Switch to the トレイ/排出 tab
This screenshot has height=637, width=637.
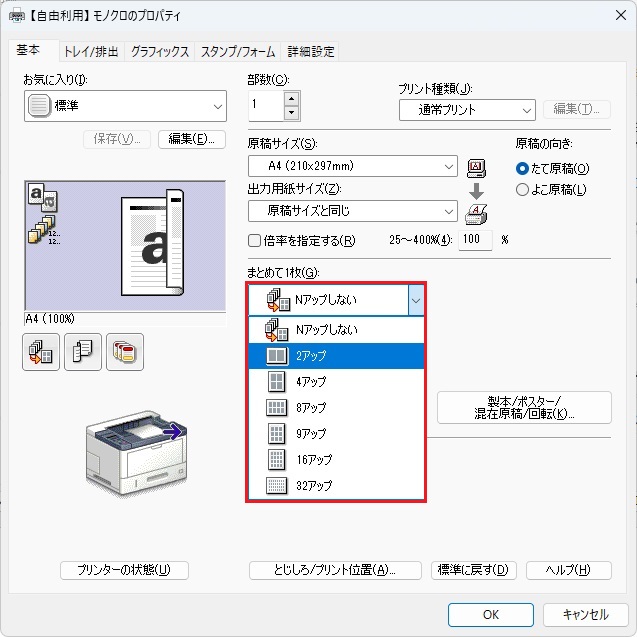coord(91,52)
